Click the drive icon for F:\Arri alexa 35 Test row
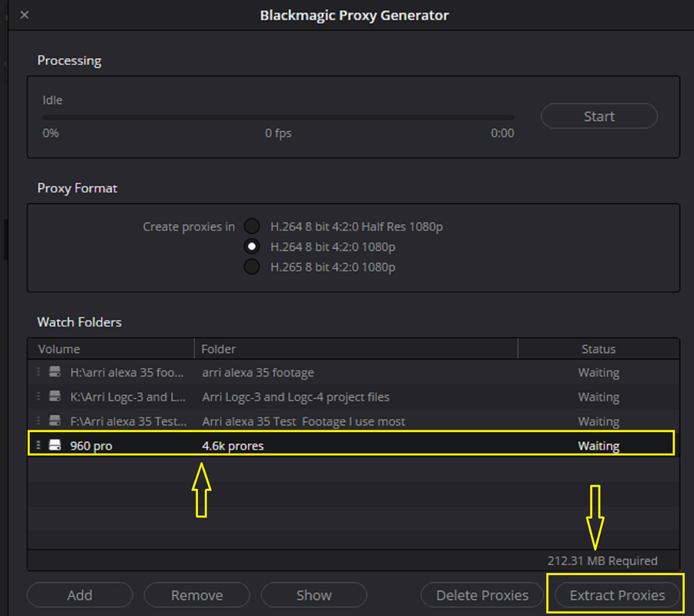This screenshot has width=694, height=616. pyautogui.click(x=55, y=420)
